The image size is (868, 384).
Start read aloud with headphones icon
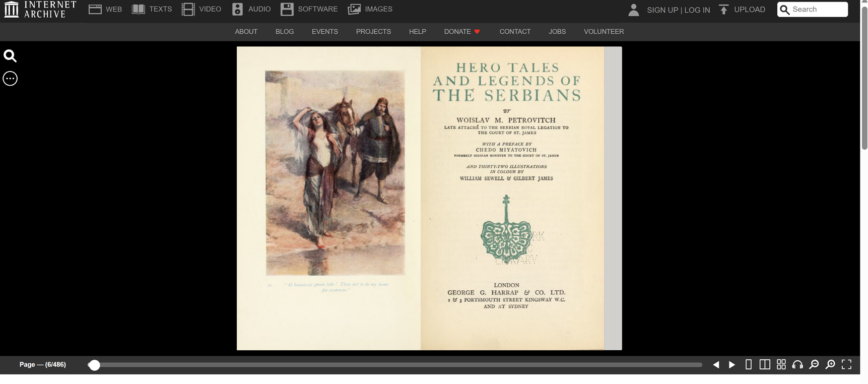(797, 364)
